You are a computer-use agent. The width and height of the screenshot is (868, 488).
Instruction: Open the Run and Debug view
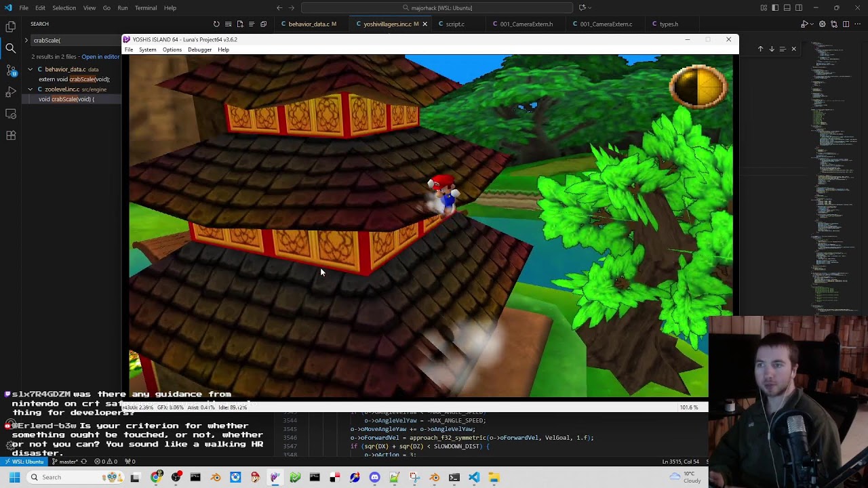click(11, 92)
